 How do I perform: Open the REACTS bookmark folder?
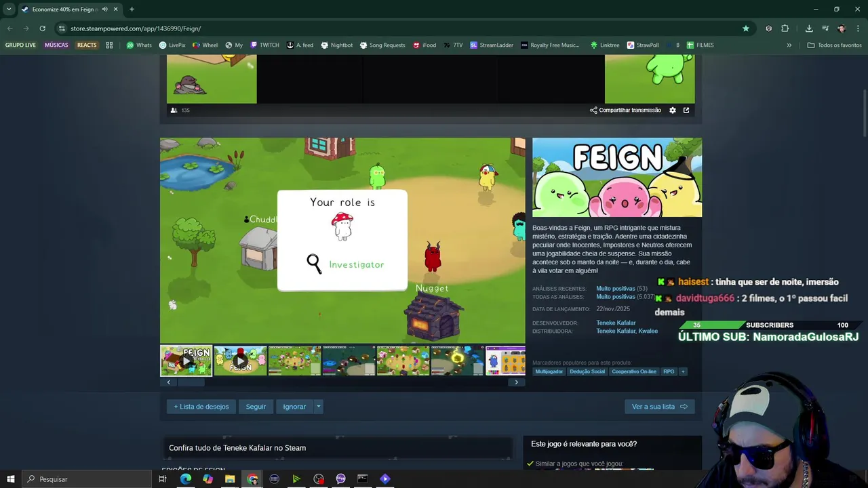coord(87,45)
